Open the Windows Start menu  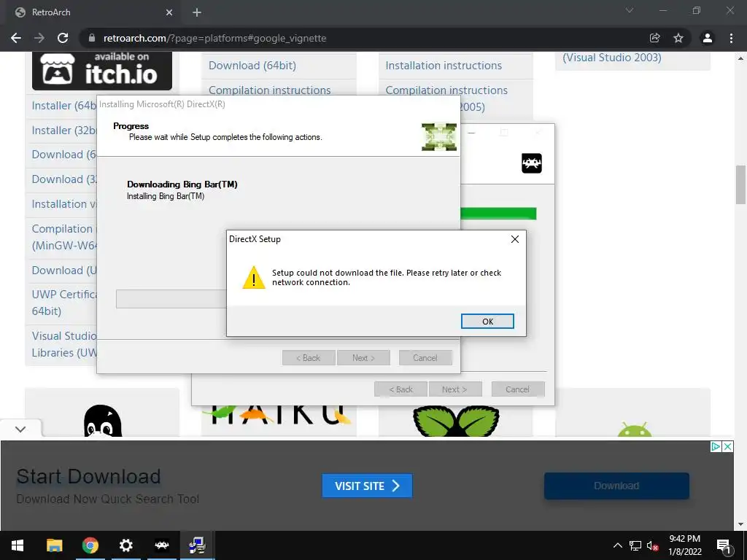tap(18, 545)
